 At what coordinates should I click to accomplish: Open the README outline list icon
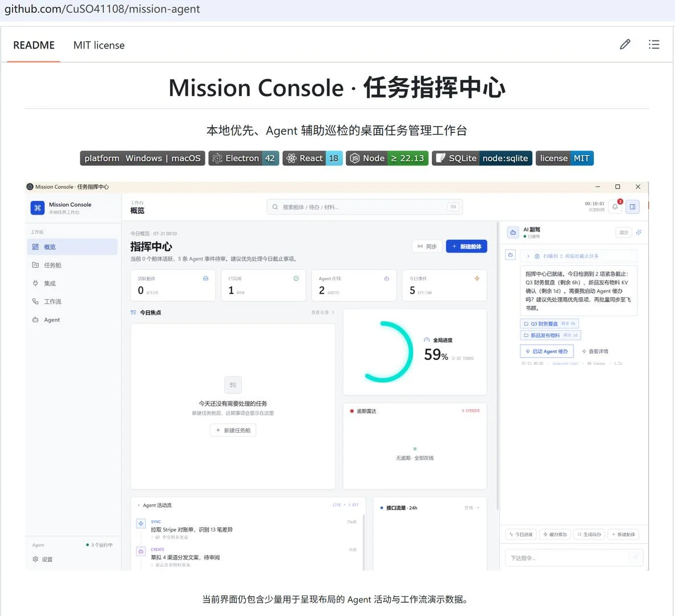[x=654, y=44]
